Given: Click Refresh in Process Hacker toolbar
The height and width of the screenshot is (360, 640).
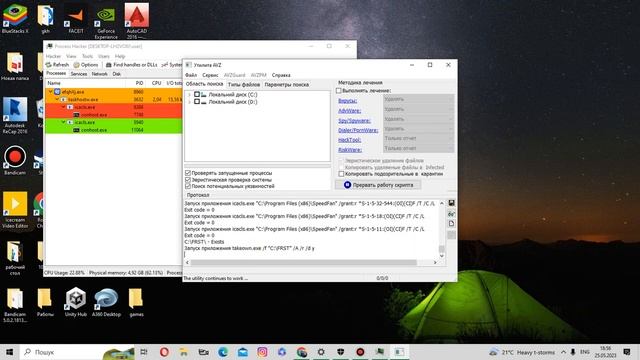Looking at the screenshot, I should coord(57,65).
